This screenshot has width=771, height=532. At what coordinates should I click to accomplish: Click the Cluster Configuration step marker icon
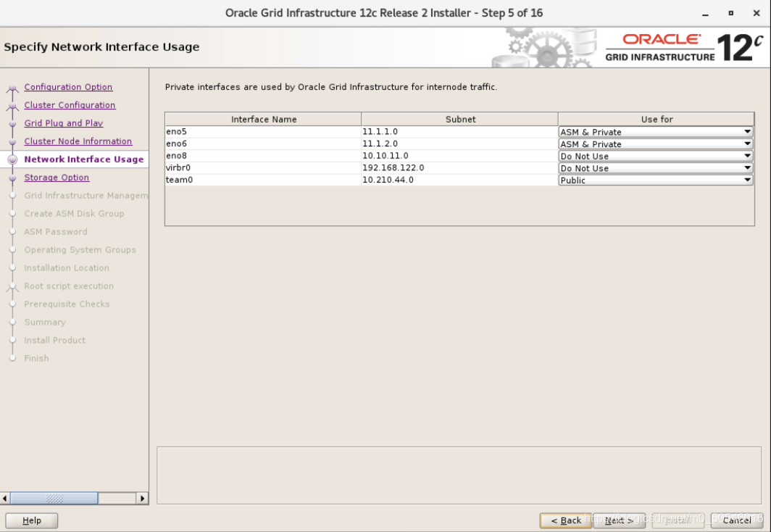point(13,107)
